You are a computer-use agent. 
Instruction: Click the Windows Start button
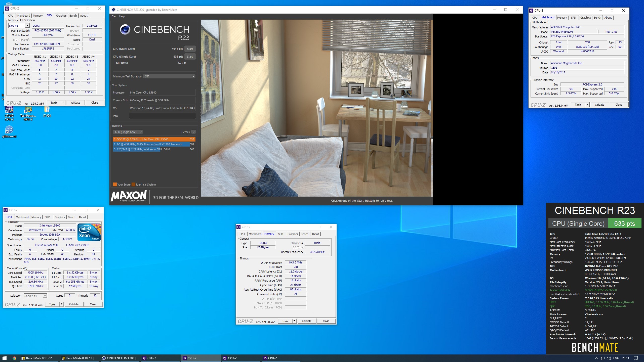tap(5, 358)
